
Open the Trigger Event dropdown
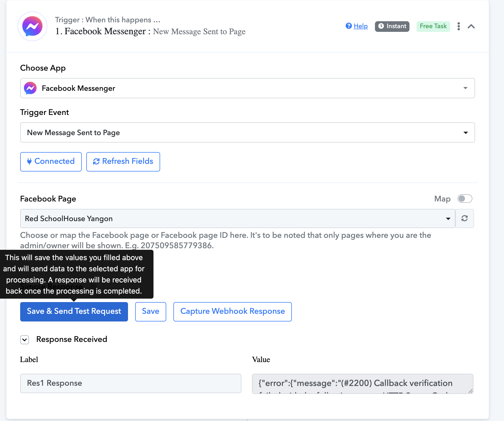tap(465, 132)
